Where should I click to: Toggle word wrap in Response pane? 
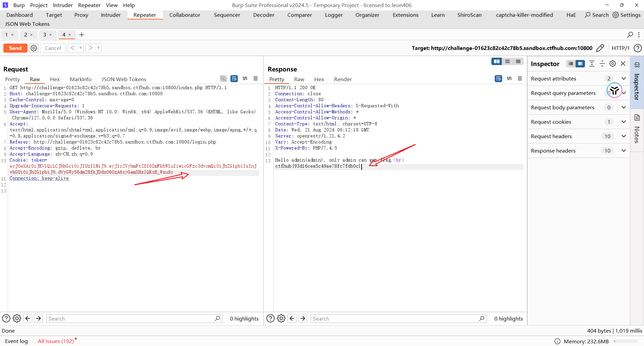click(x=498, y=78)
